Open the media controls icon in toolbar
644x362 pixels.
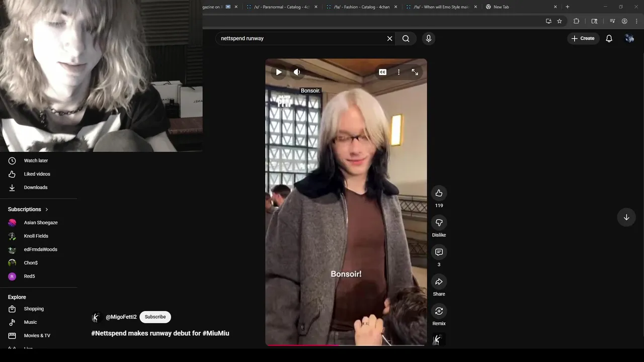coord(612,21)
